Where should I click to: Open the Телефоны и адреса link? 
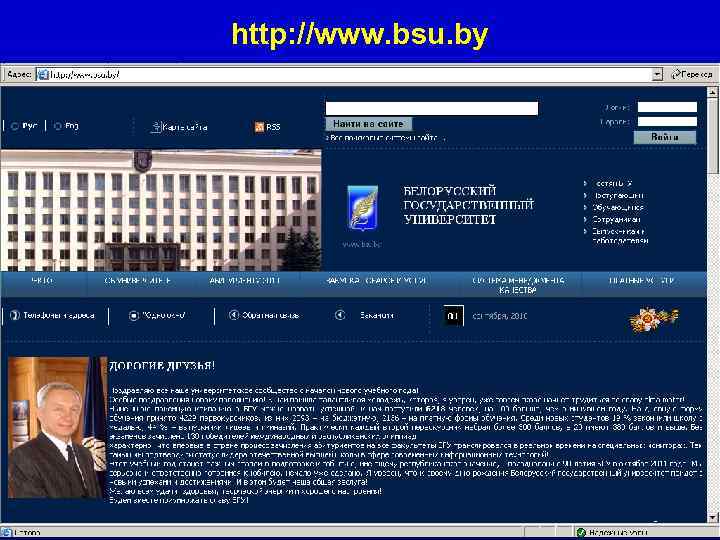(x=59, y=315)
